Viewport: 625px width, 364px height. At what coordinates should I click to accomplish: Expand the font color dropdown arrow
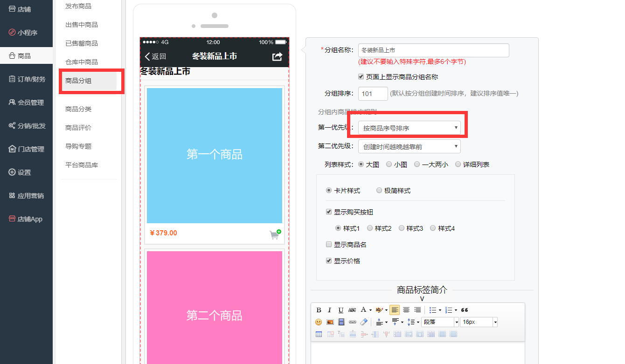click(x=370, y=310)
